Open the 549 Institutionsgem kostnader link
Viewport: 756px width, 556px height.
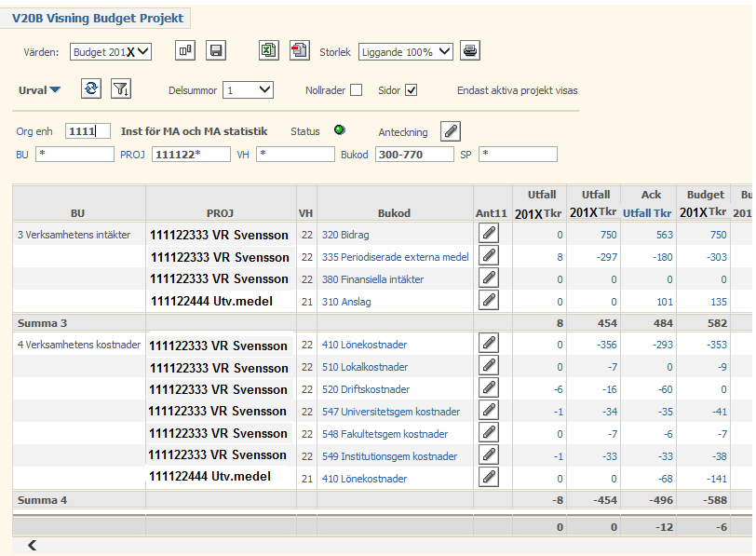(389, 456)
